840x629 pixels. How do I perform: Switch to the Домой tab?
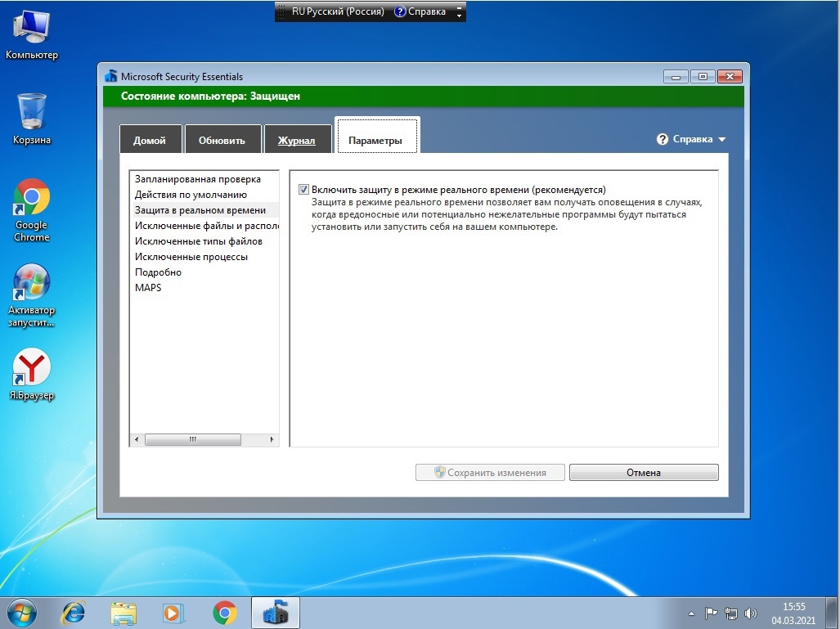pyautogui.click(x=150, y=139)
